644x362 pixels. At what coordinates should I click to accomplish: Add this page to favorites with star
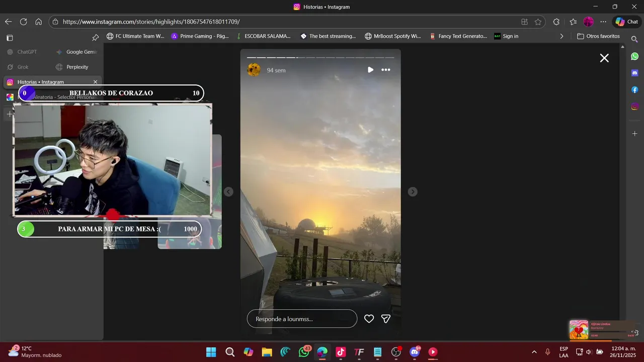[x=538, y=22]
